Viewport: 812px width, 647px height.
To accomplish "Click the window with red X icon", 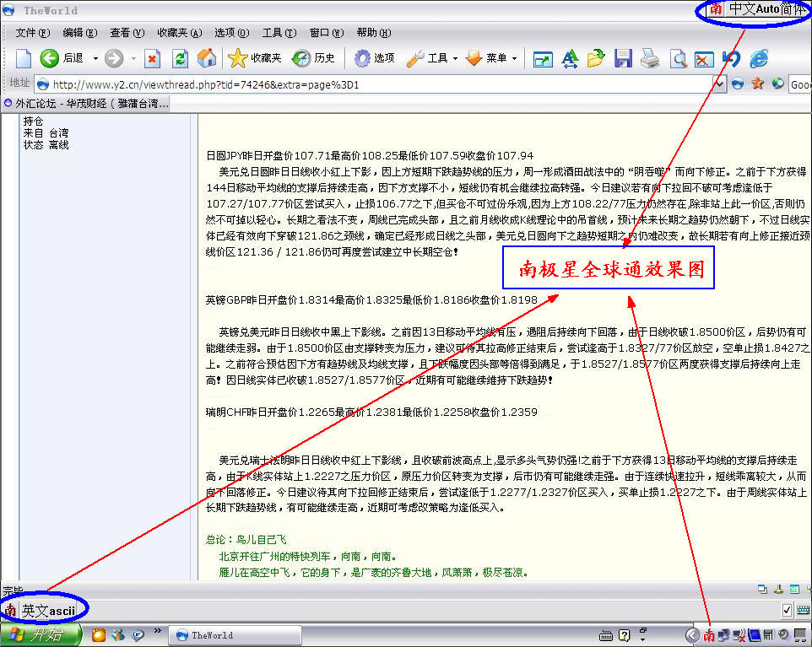I will tap(704, 60).
